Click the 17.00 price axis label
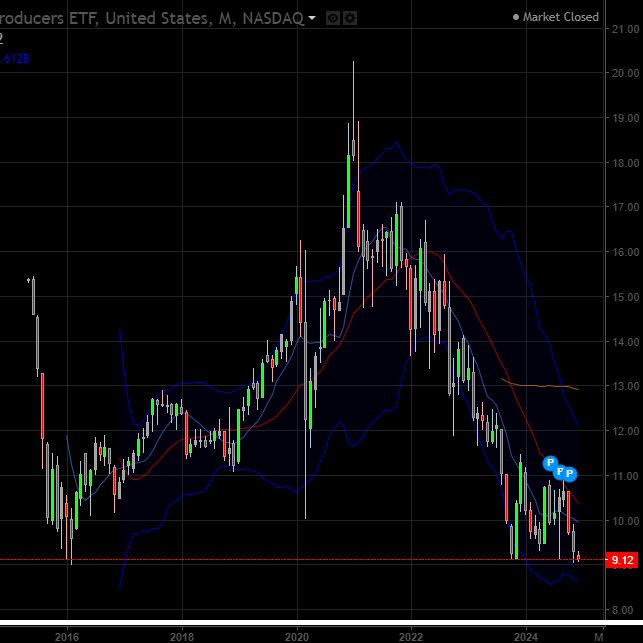This screenshot has height=643, width=643. tap(625, 207)
